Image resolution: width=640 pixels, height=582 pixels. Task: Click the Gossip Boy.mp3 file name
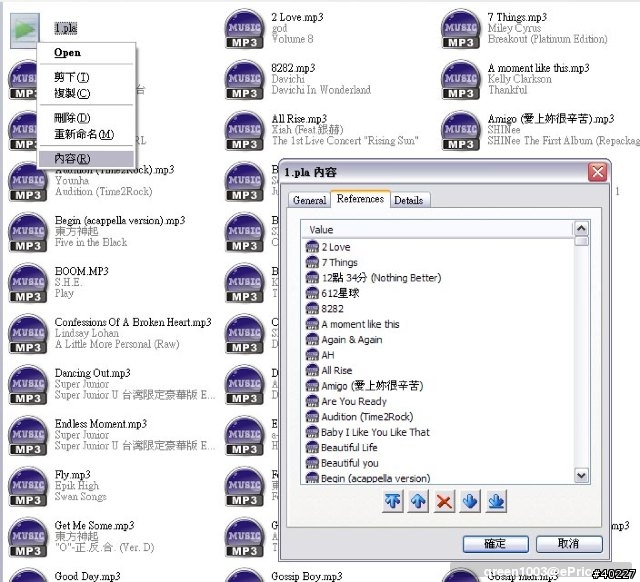307,576
